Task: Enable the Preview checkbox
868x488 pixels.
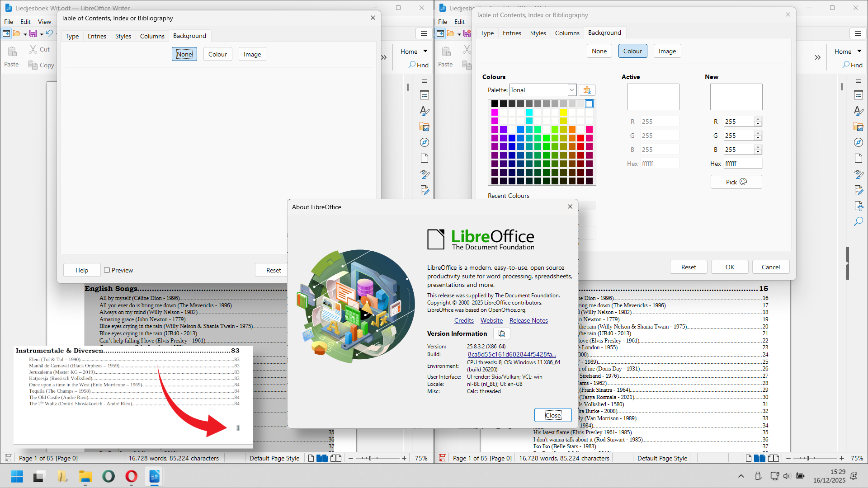Action: click(107, 270)
